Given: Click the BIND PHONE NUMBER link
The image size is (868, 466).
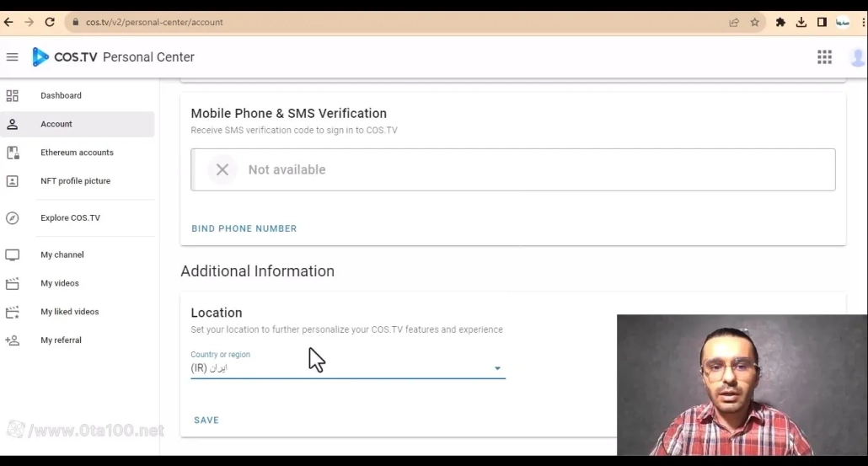Looking at the screenshot, I should tap(244, 228).
